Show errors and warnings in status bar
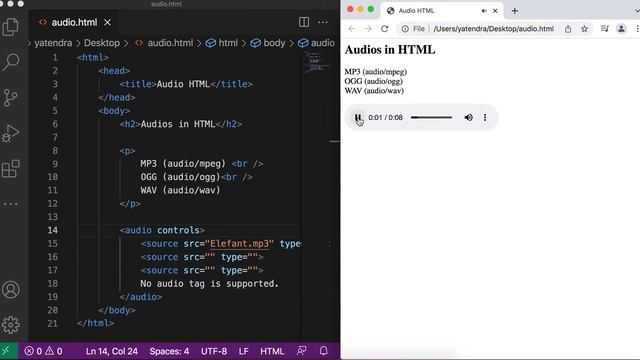The image size is (640, 360). [43, 351]
